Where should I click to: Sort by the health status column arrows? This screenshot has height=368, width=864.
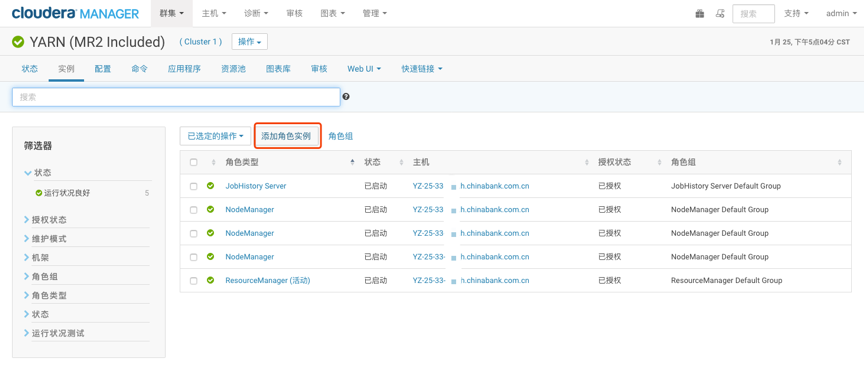click(214, 163)
